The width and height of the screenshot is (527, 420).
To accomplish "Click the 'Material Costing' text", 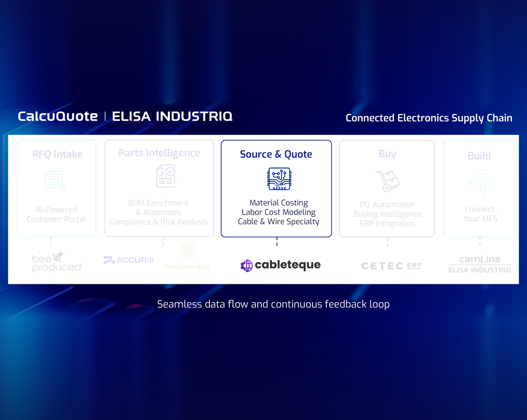I will (279, 203).
